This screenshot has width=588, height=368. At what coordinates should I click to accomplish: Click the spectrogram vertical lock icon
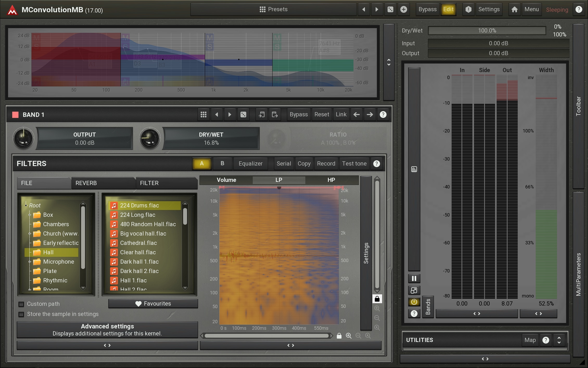(377, 299)
